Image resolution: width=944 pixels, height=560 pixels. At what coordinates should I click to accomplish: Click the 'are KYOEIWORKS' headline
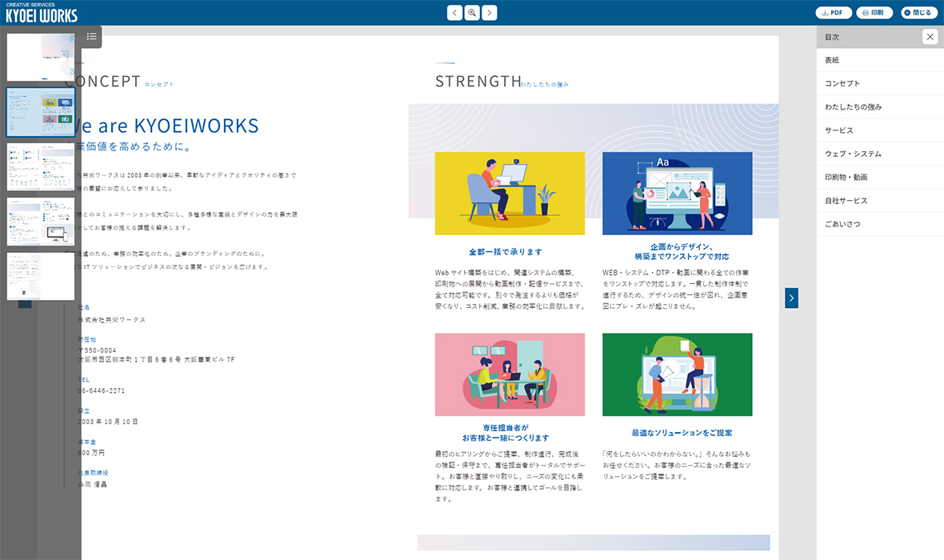[x=178, y=126]
